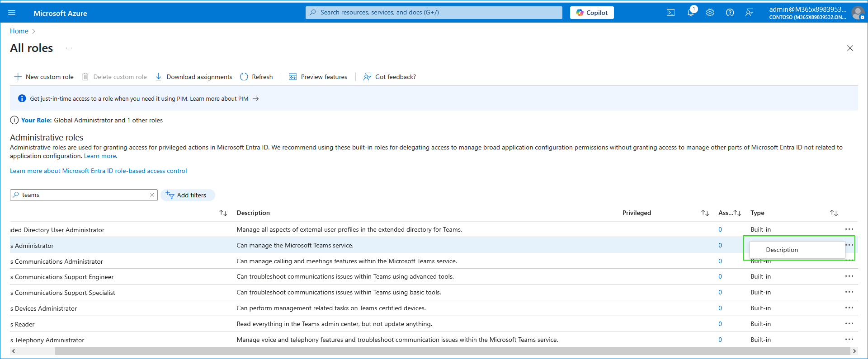Click the Your Role info icon
The height and width of the screenshot is (359, 868).
click(x=14, y=120)
